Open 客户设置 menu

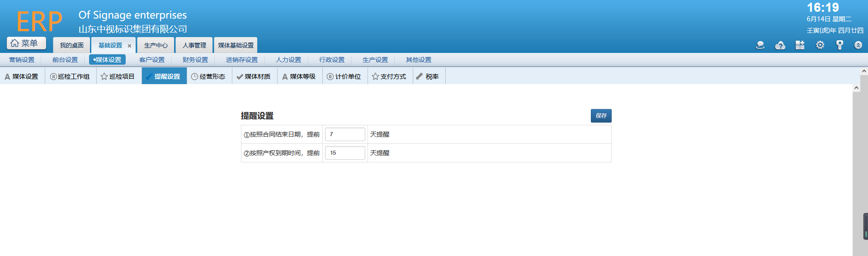click(152, 60)
